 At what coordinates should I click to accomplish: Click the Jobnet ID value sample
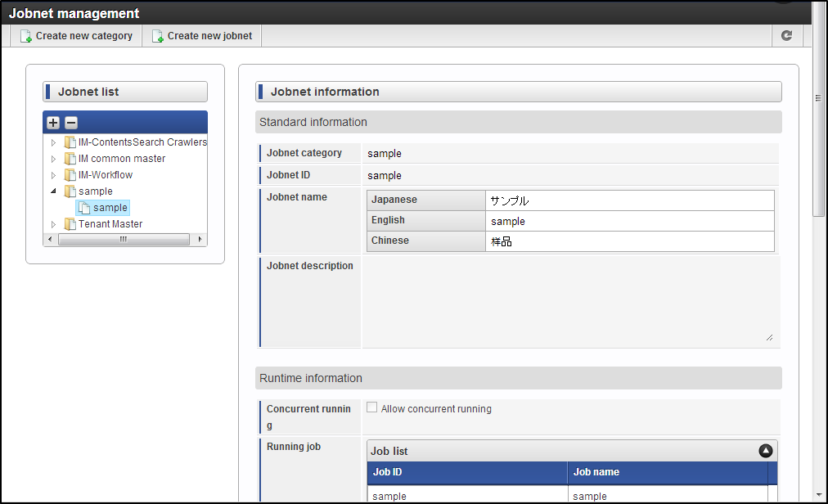click(385, 175)
